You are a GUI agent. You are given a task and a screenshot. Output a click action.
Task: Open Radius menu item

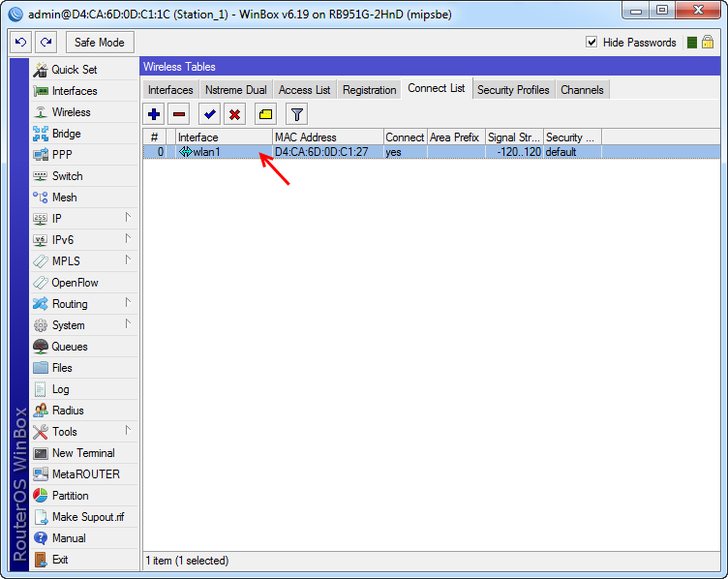[x=84, y=411]
